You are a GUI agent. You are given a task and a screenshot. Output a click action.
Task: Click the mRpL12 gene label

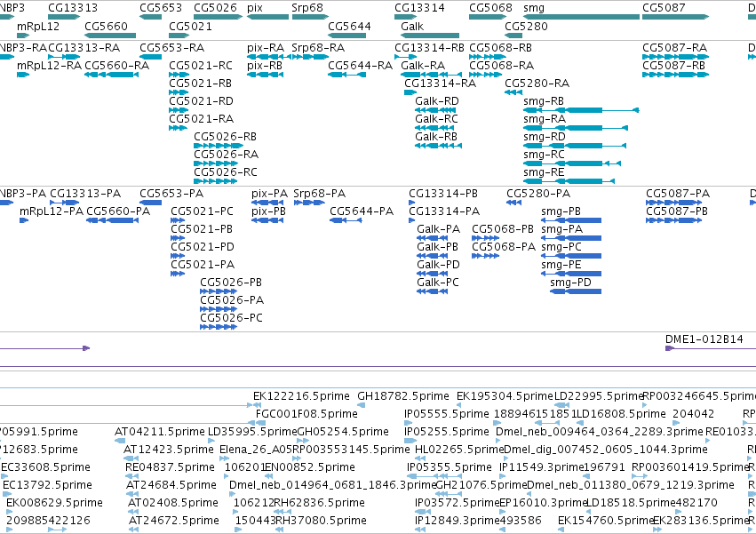[38, 26]
